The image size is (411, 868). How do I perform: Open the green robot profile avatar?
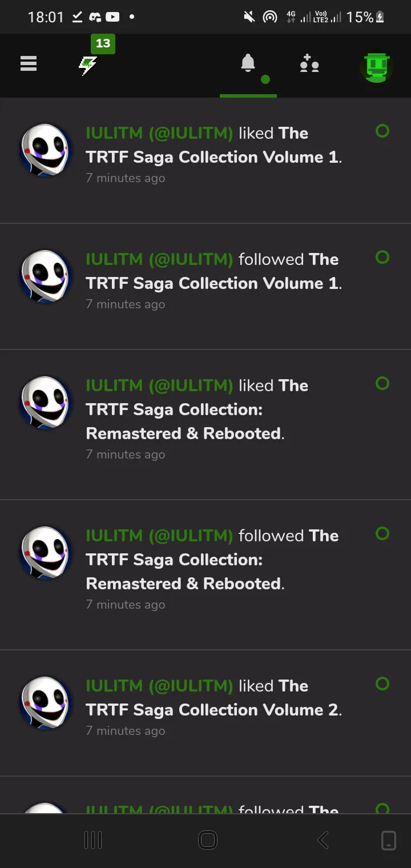click(377, 67)
